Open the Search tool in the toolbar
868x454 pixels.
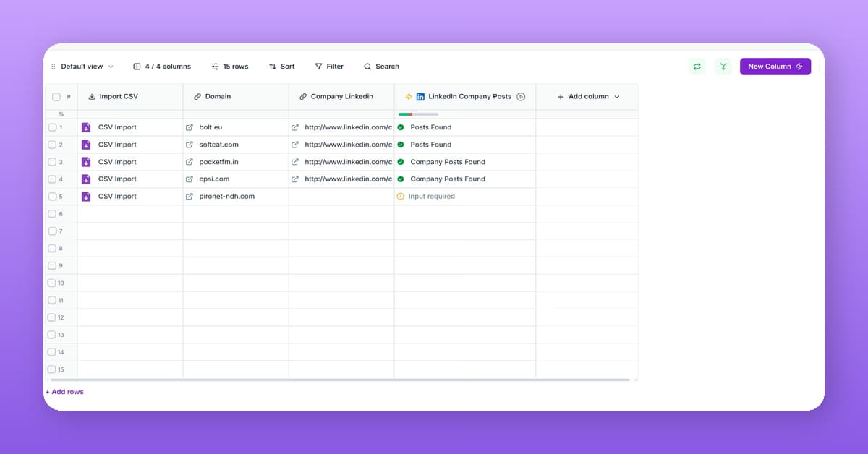[381, 66]
